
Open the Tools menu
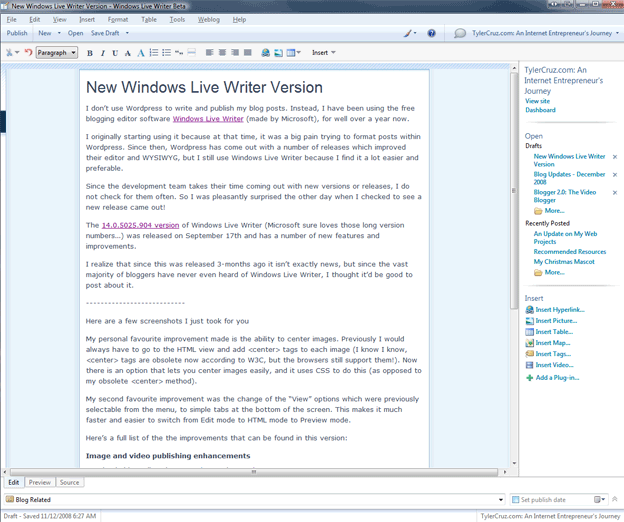(177, 19)
